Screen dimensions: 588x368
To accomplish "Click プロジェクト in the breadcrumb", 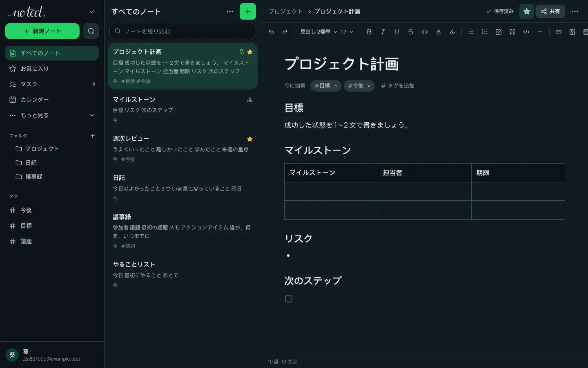I will [x=286, y=11].
